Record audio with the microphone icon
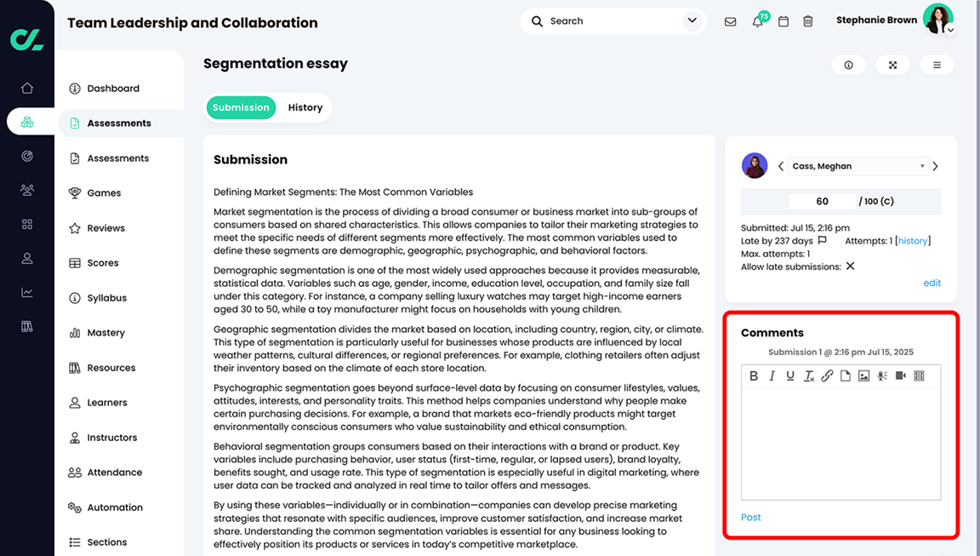 882,375
